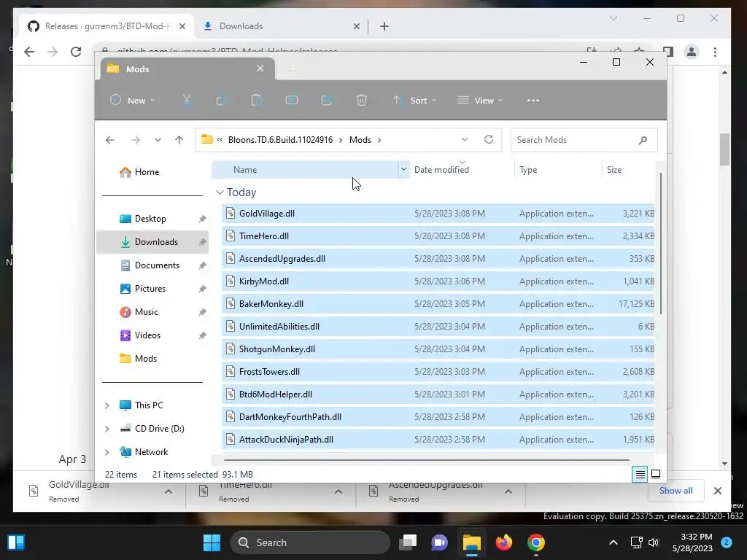Click the Paste icon in Explorer toolbar
Viewport: 747px width, 560px height.
tap(256, 100)
